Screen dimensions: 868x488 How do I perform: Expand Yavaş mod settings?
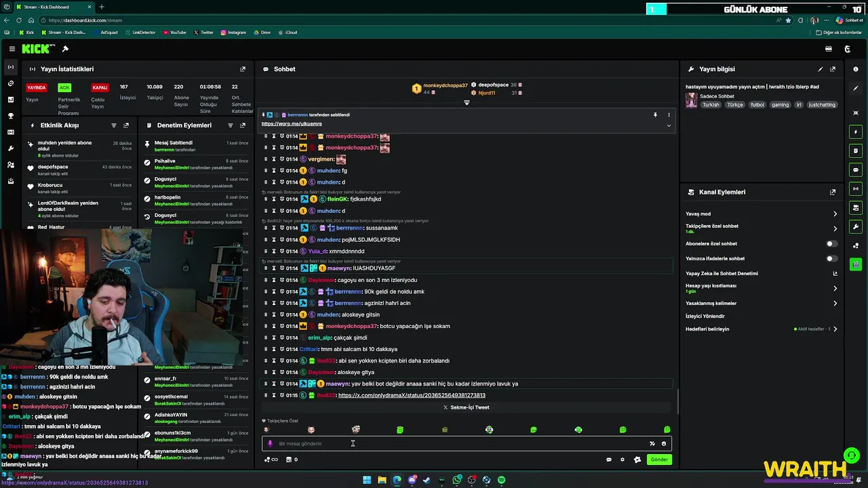pos(835,213)
